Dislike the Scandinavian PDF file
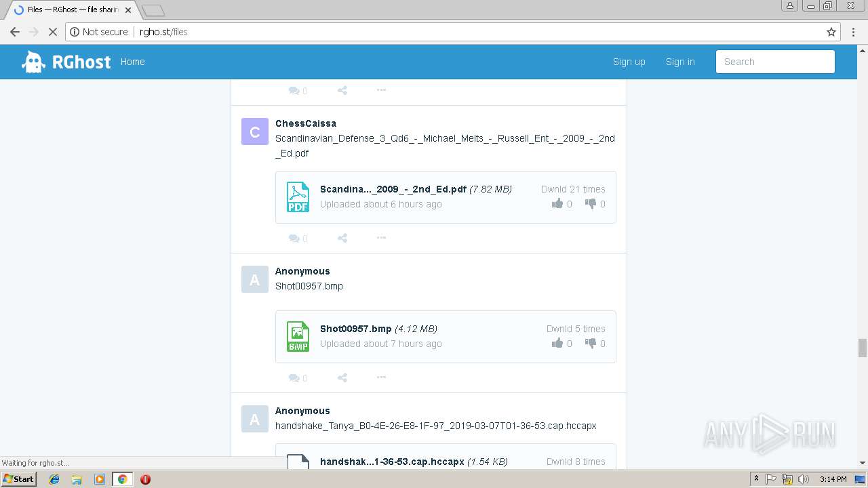The image size is (868, 488). 591,204
